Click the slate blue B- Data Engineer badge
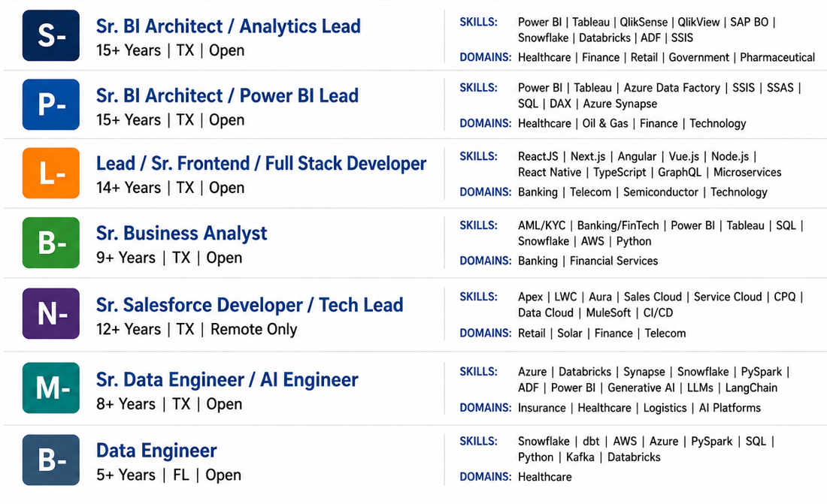This screenshot has width=827, height=504. tap(51, 460)
